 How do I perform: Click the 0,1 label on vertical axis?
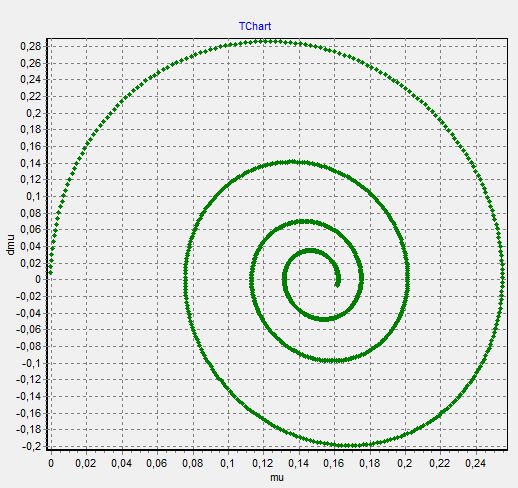[33, 196]
